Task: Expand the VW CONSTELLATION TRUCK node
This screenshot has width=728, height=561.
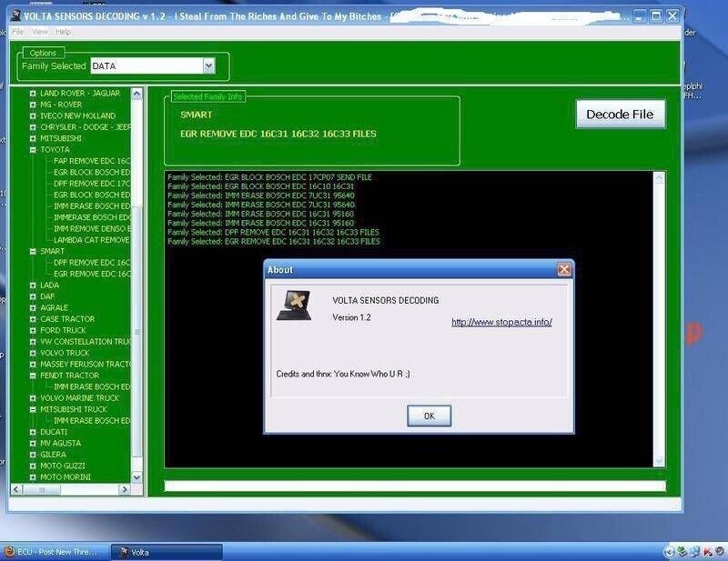Action: coord(33,342)
